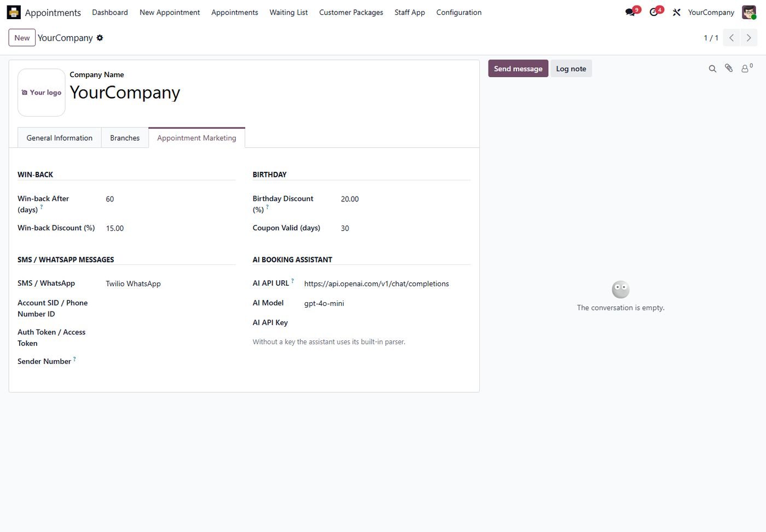Select the Appointment Marketing tab
The width and height of the screenshot is (766, 532).
(x=196, y=138)
